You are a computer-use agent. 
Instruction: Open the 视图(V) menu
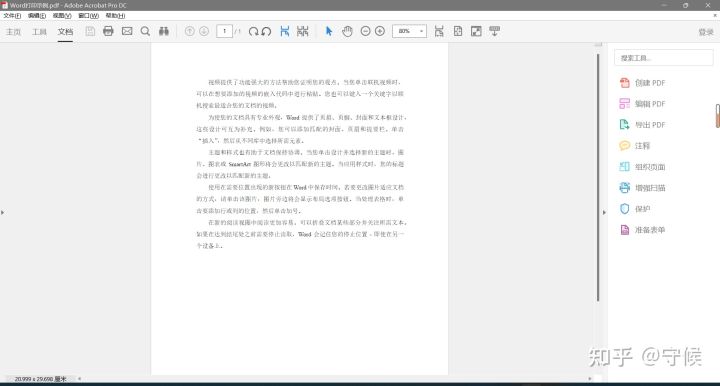click(62, 16)
